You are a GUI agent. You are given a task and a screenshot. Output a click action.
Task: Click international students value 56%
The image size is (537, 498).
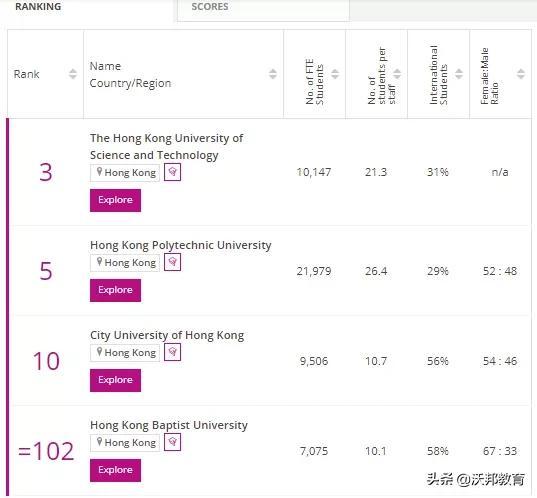point(438,361)
